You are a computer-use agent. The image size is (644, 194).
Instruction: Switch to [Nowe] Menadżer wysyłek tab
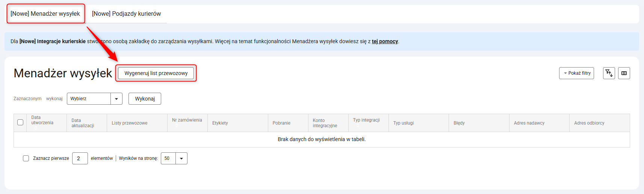(x=45, y=14)
